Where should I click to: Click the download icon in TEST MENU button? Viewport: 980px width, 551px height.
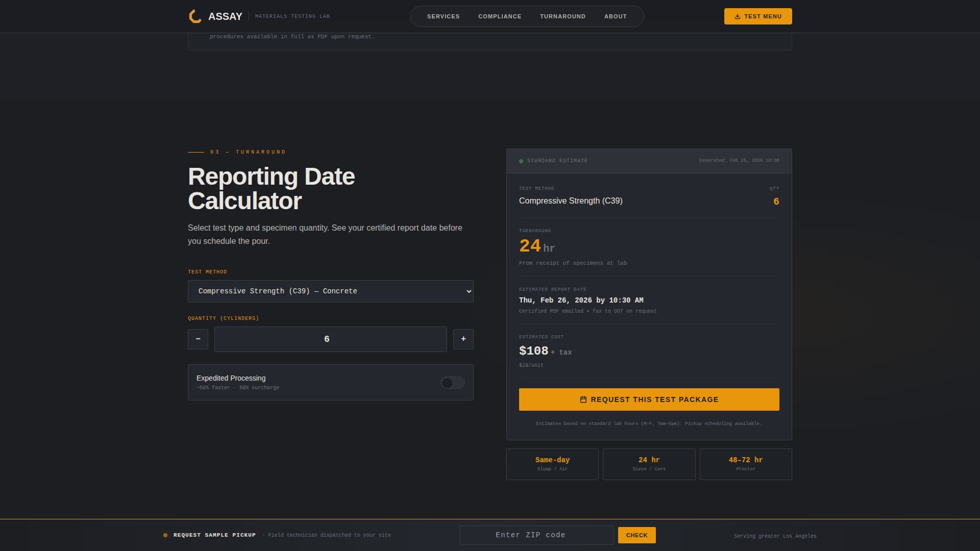click(x=737, y=16)
